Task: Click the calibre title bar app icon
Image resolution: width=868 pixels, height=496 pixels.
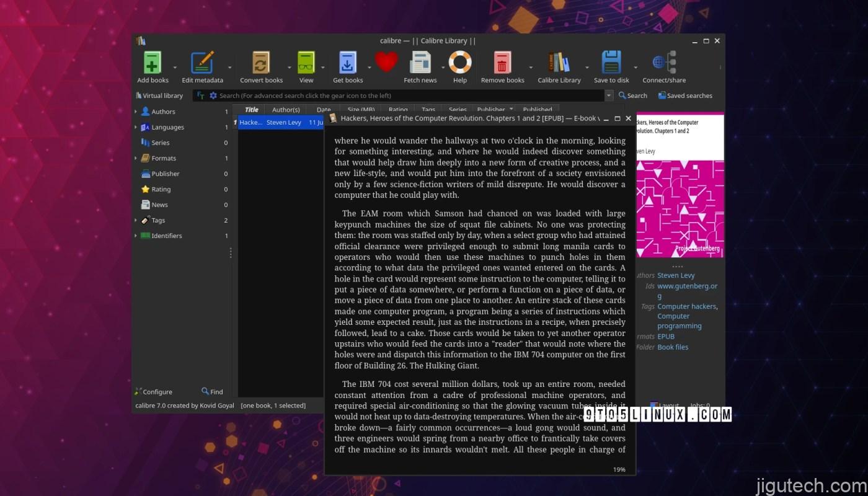Action: click(x=141, y=41)
